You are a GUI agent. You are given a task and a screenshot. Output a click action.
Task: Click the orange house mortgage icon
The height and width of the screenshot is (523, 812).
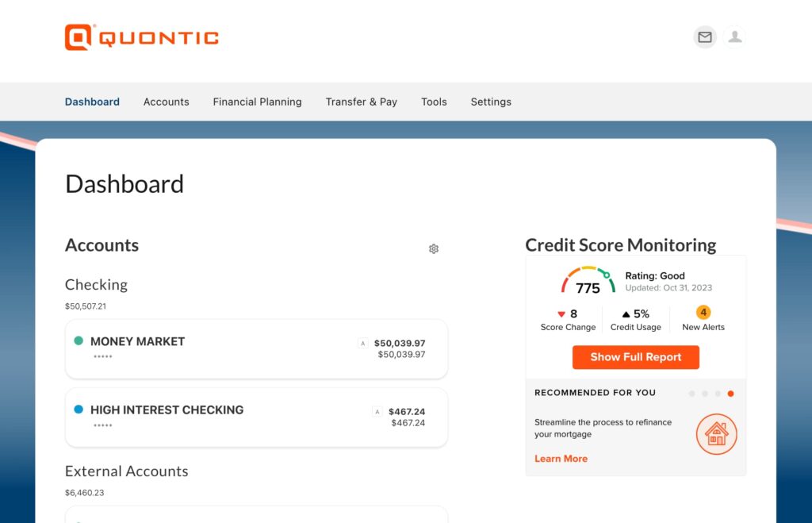[x=716, y=434]
